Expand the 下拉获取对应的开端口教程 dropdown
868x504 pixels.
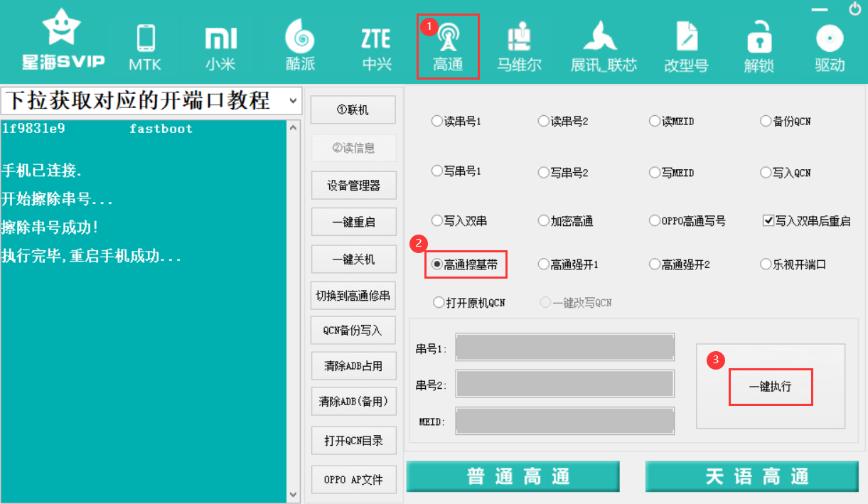pyautogui.click(x=294, y=101)
